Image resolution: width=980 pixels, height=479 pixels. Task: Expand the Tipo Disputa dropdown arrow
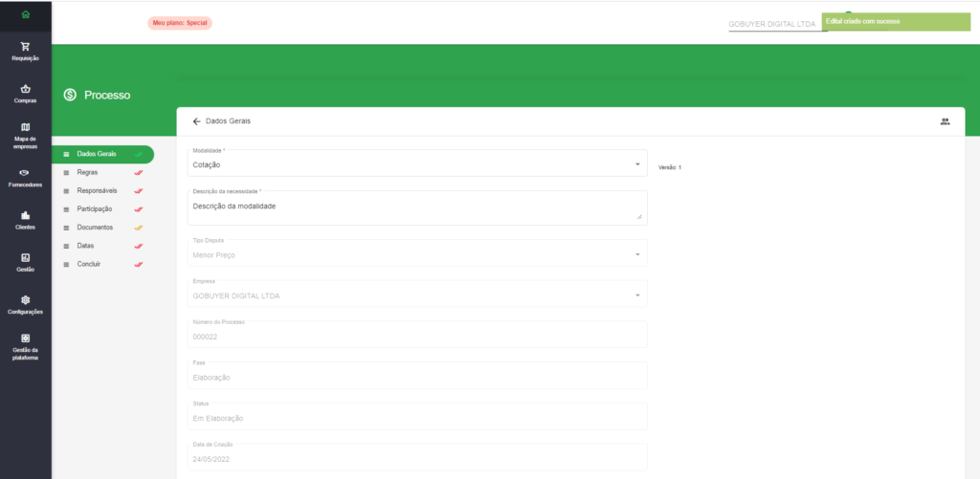(637, 254)
